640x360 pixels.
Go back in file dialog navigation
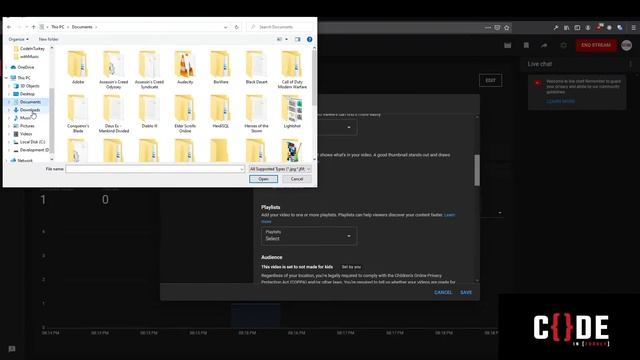tap(9, 27)
